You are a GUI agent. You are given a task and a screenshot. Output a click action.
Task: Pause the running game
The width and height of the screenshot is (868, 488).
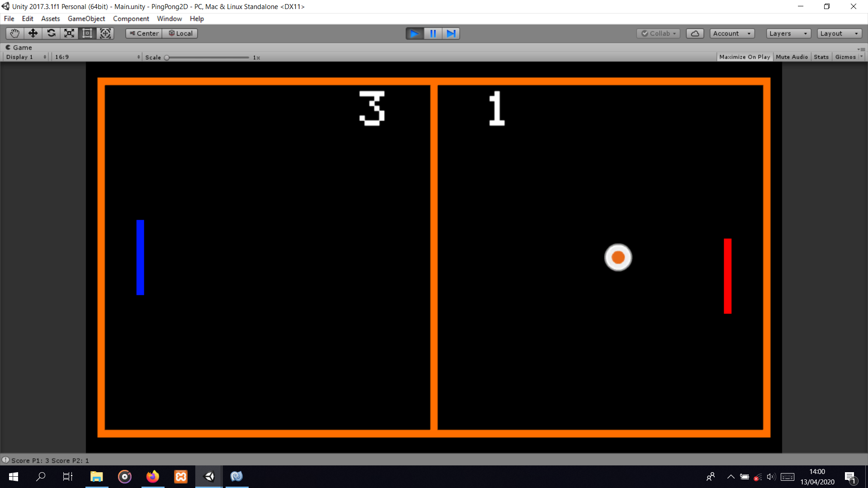click(x=433, y=33)
